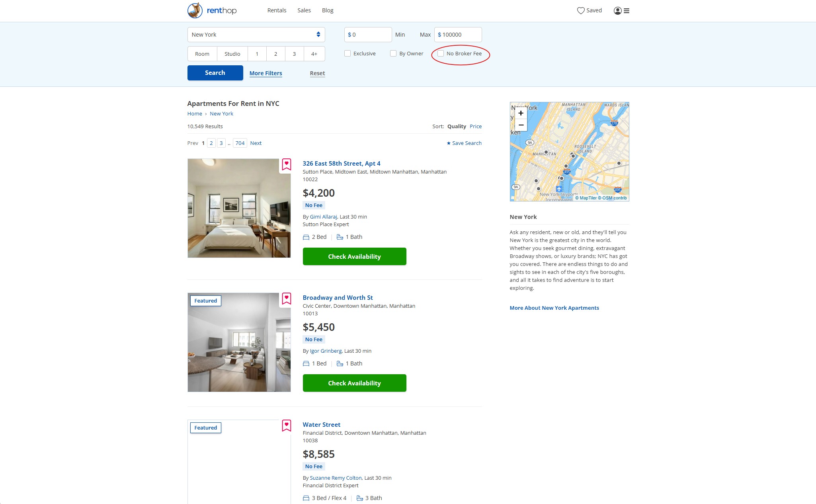This screenshot has height=504, width=816.
Task: Zoom out on the map
Action: pyautogui.click(x=521, y=125)
